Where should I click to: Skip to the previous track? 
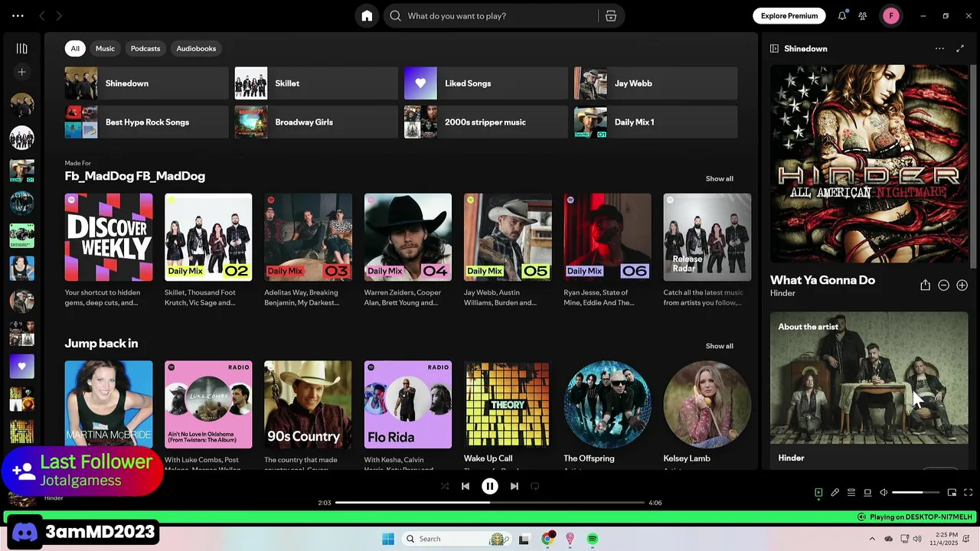[465, 486]
